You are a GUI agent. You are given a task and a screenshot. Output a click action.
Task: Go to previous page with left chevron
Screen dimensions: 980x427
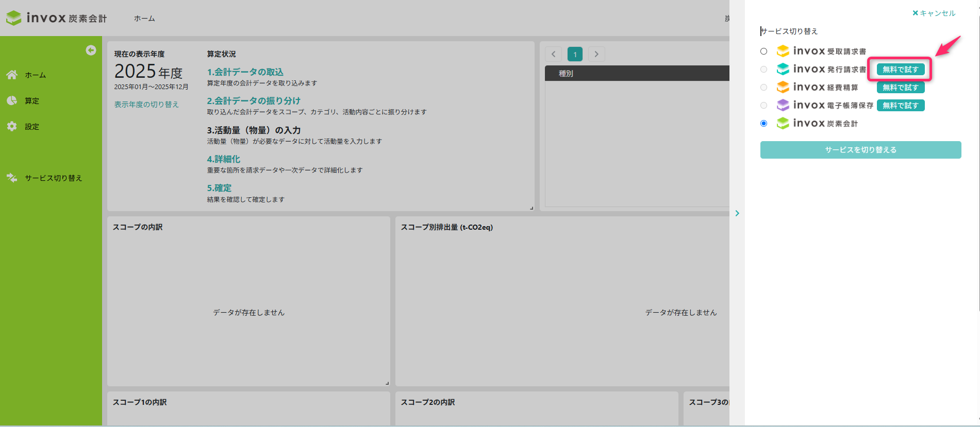coord(553,54)
